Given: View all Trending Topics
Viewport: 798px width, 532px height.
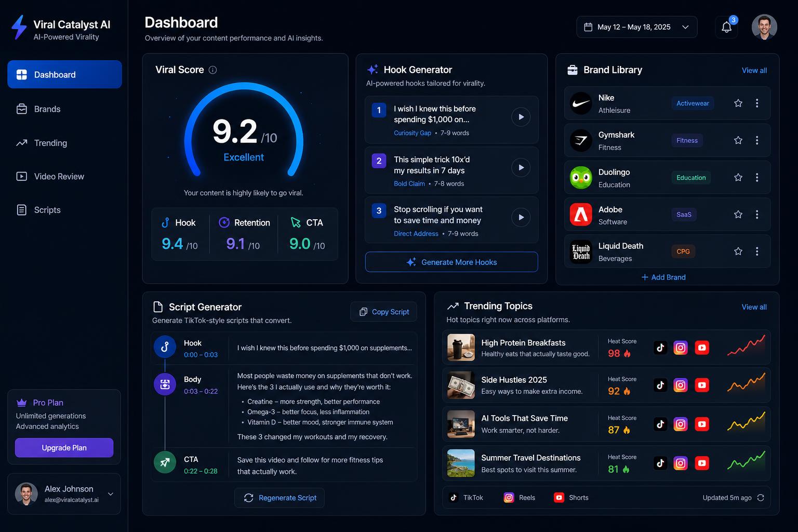Looking at the screenshot, I should [754, 307].
